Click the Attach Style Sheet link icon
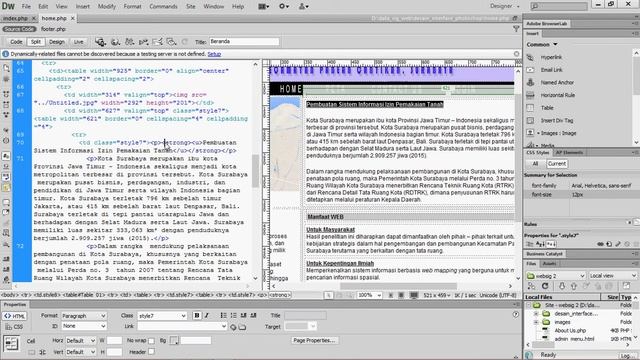This screenshot has width=640, height=360. 600,244
